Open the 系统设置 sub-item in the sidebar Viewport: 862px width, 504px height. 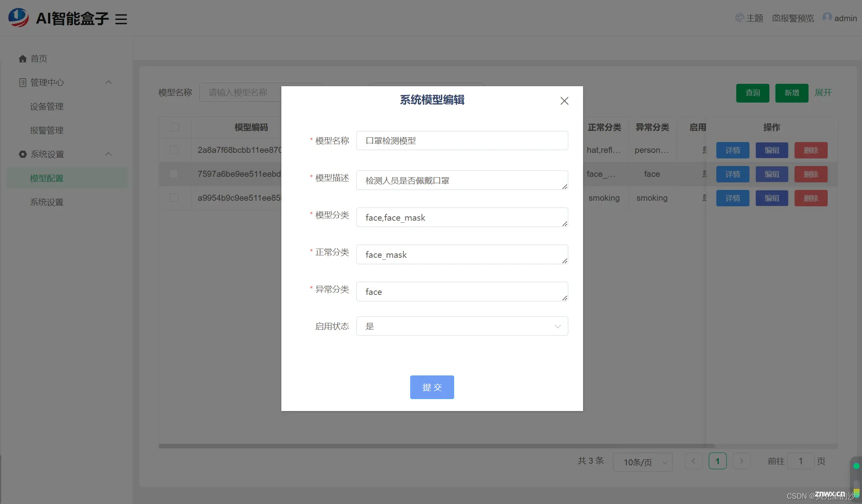click(x=47, y=202)
